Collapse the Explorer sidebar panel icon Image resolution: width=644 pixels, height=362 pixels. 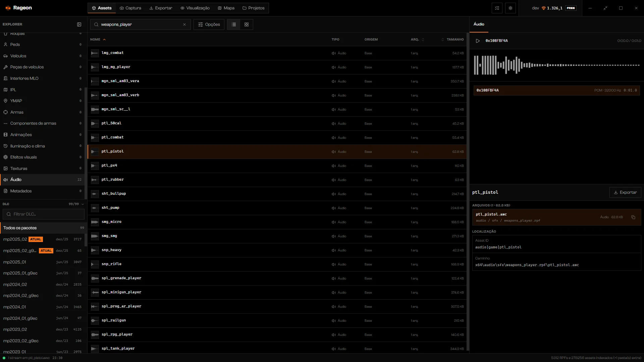(79, 24)
